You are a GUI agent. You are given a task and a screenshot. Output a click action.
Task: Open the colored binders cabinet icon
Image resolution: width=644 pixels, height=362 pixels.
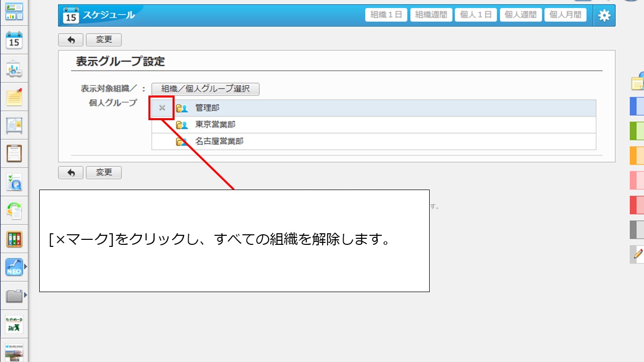pos(14,239)
